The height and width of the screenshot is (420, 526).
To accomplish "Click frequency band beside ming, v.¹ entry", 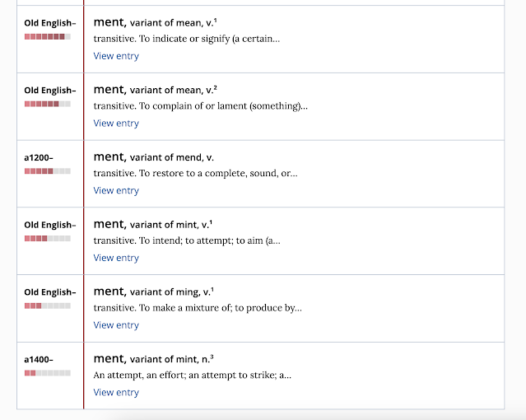I will coord(47,306).
